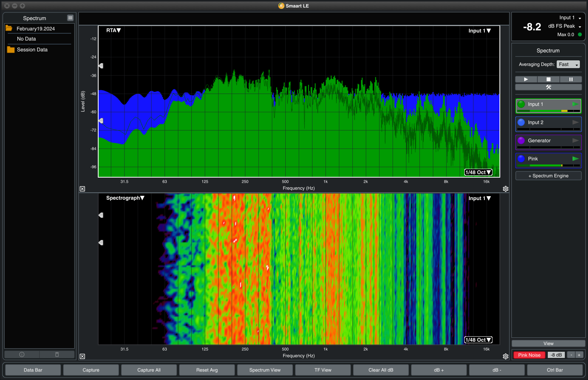Open Input 1 selector on Spectrograph
This screenshot has width=588, height=380.
(479, 198)
